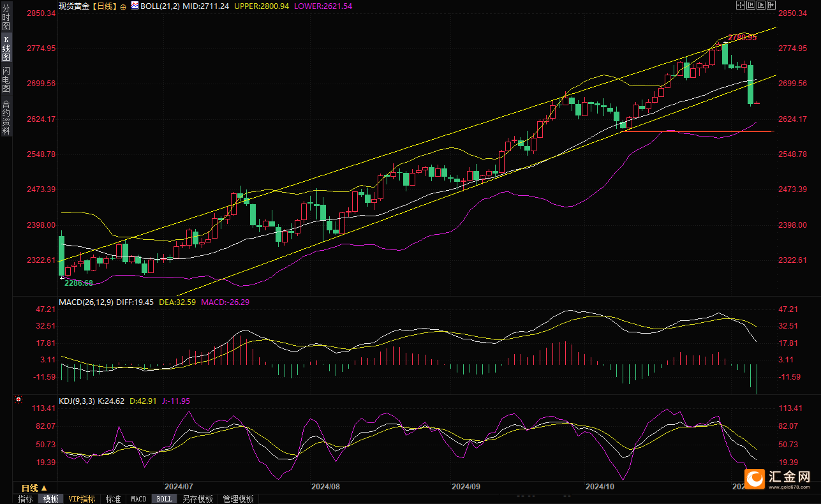Click the BOLL indicator chart icon

tap(135, 6)
